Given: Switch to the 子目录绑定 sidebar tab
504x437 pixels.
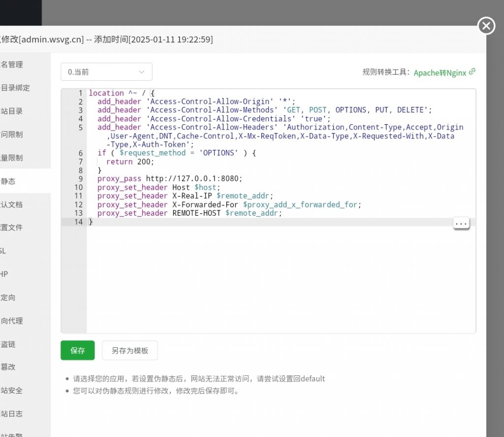Looking at the screenshot, I should coord(15,88).
